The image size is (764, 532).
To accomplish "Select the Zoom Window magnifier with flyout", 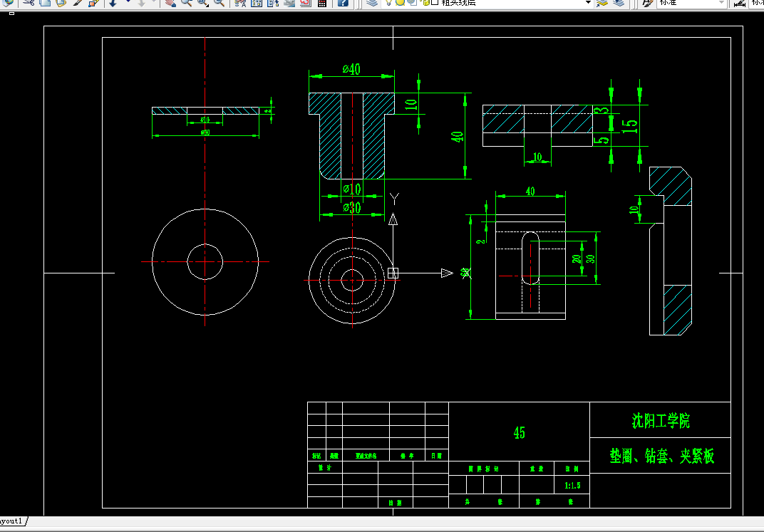I will tap(203, 2).
